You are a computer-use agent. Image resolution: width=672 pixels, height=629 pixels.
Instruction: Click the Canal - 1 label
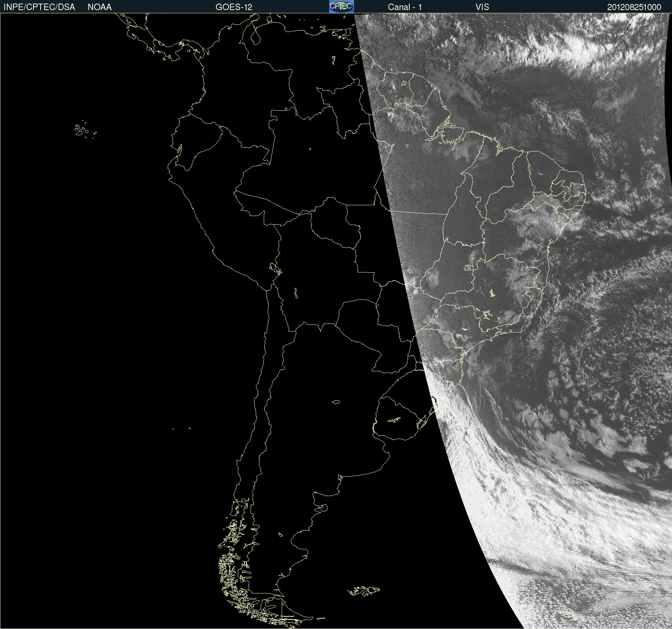tap(405, 7)
